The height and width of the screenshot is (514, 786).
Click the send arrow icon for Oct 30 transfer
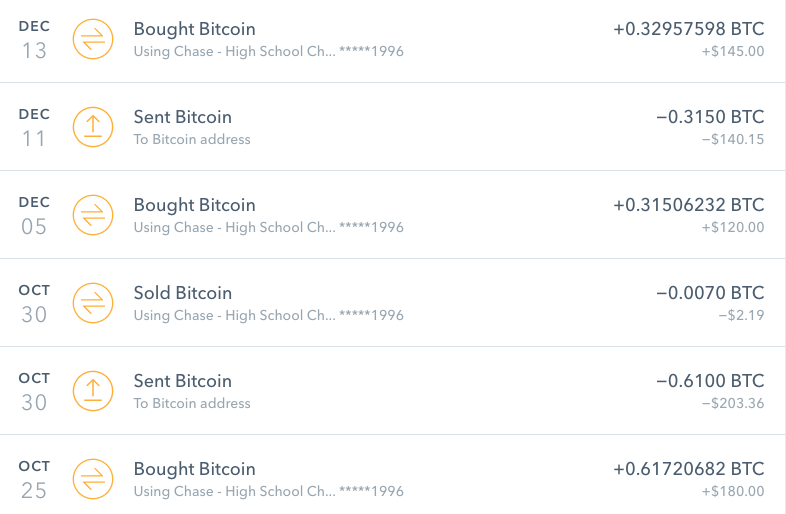(x=93, y=391)
